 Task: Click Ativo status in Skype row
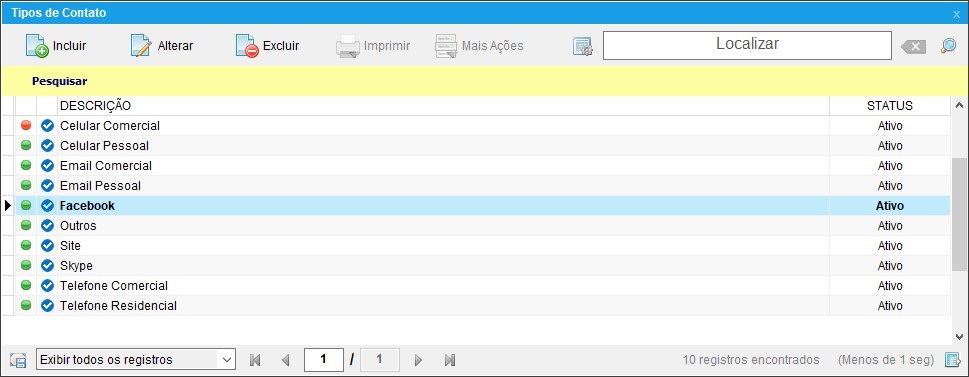tap(890, 266)
